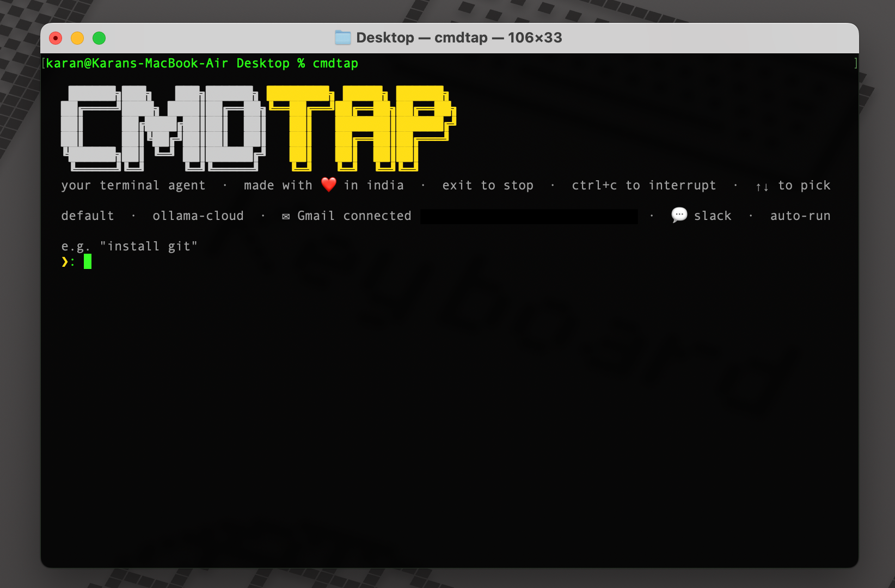Screen dimensions: 895x588
Task: Click the ctrl+c to interrupt hint
Action: pos(643,185)
